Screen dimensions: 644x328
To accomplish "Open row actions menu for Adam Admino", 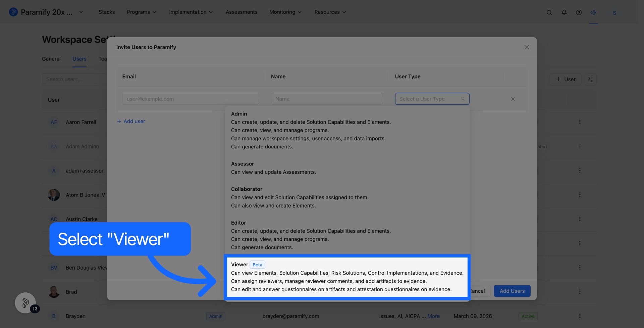I will tap(580, 146).
